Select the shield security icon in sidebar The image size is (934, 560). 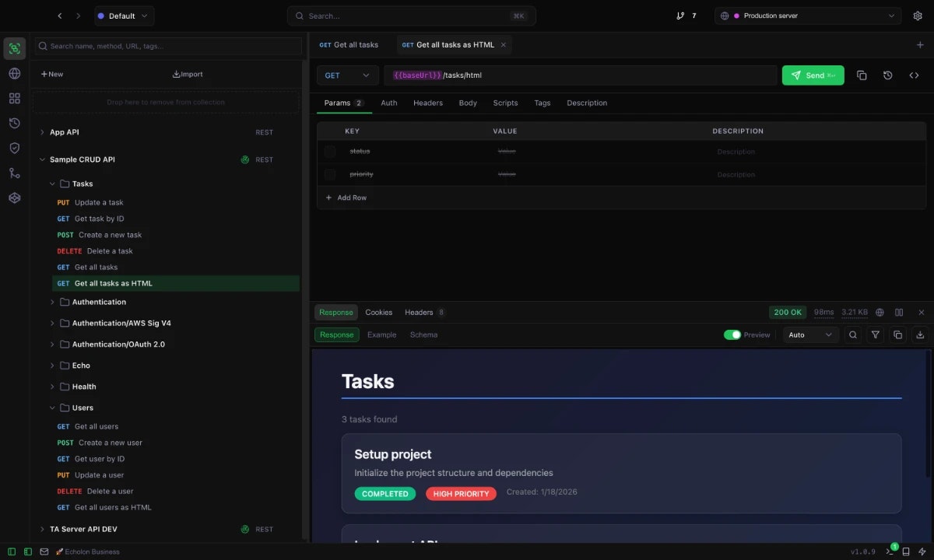pyautogui.click(x=14, y=148)
